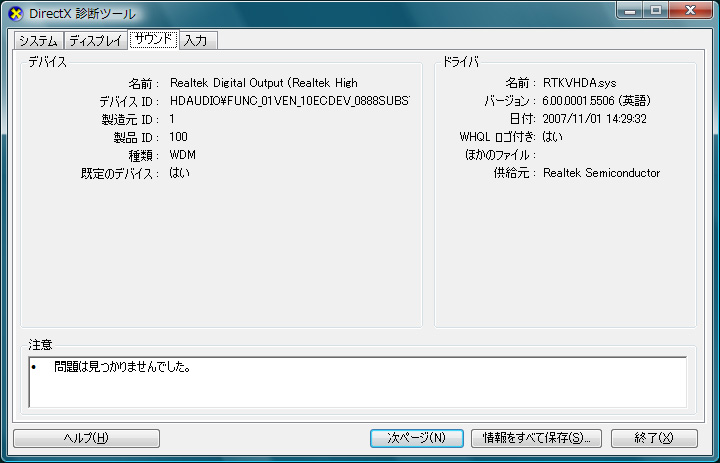Click the WHQL ロゴ付き value はい
The height and width of the screenshot is (463, 720).
(552, 137)
